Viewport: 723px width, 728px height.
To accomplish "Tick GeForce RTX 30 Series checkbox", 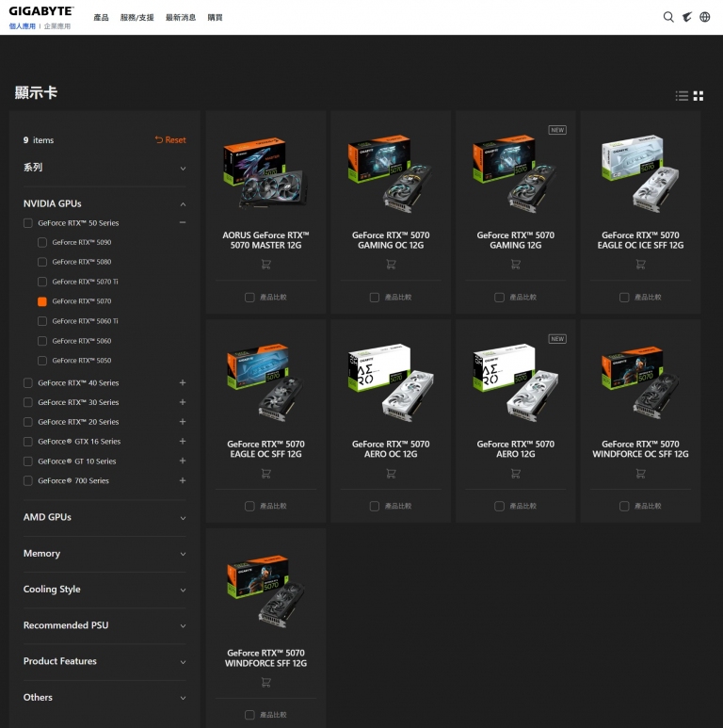I will 28,402.
